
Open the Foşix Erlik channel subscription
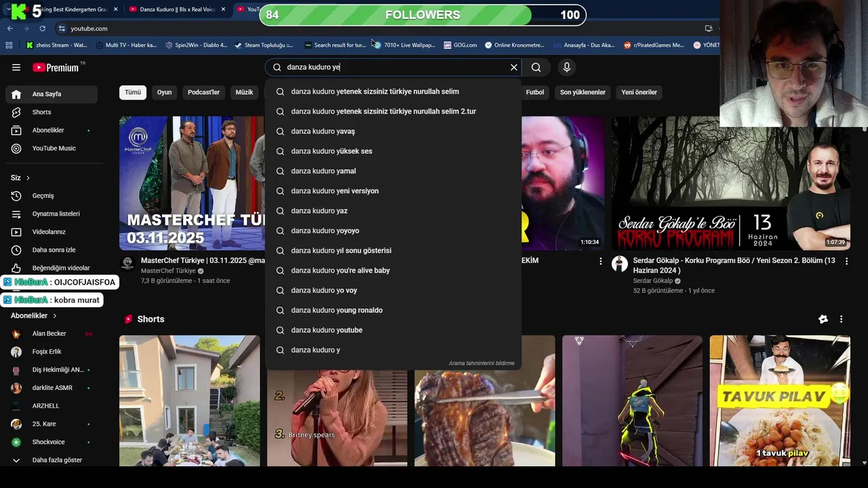click(x=52, y=352)
